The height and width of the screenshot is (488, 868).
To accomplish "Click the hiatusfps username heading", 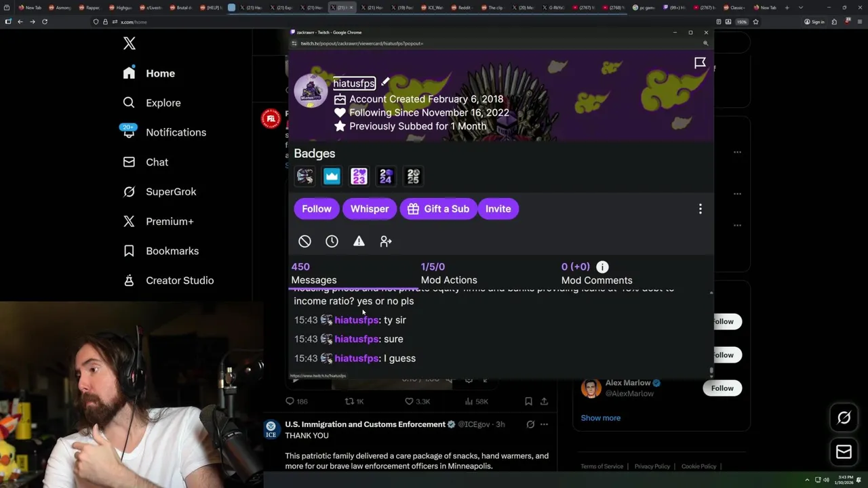I will tap(354, 83).
